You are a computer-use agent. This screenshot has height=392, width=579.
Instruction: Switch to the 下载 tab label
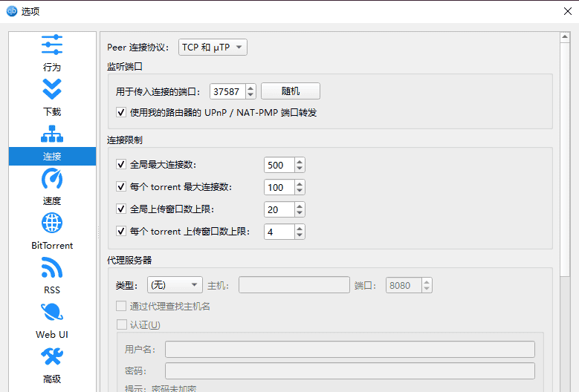(x=52, y=112)
